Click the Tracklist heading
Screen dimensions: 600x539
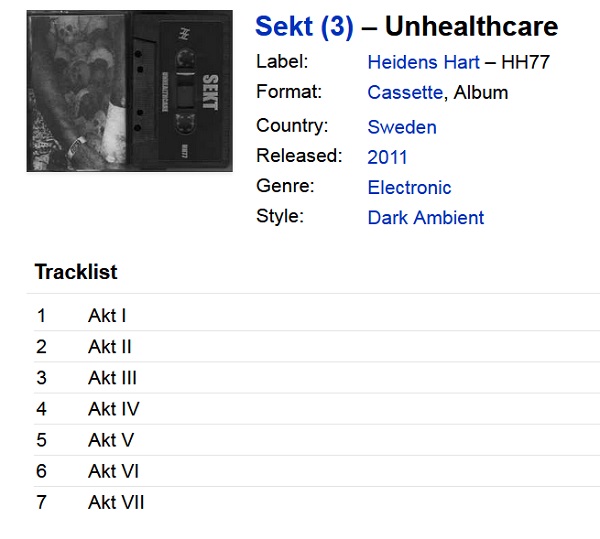click(x=76, y=272)
